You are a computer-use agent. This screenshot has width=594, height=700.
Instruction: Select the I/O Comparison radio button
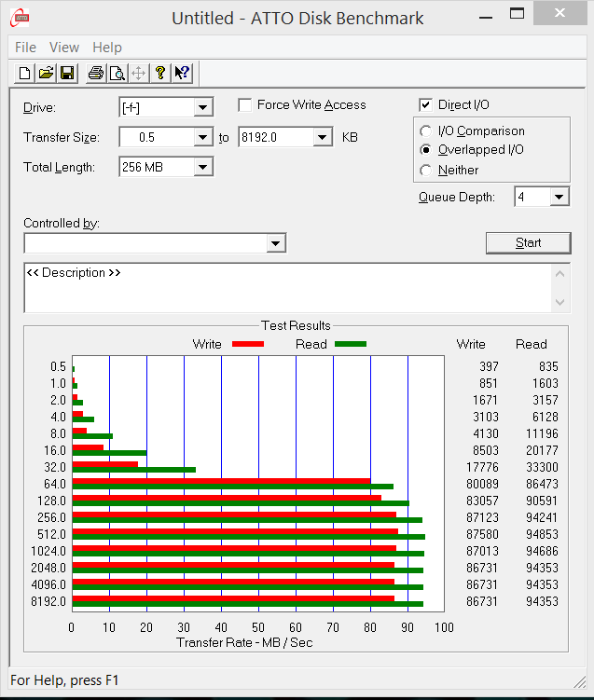pos(426,131)
